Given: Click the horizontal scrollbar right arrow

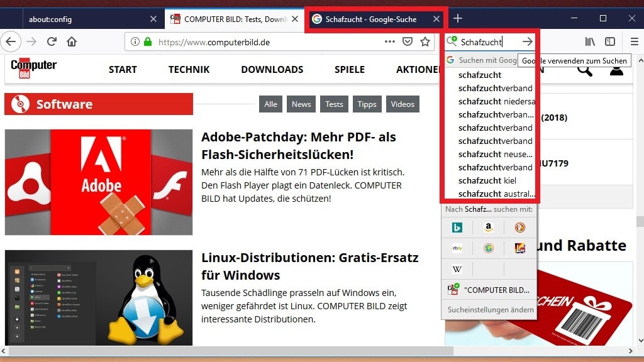Looking at the screenshot, I should click(630, 351).
